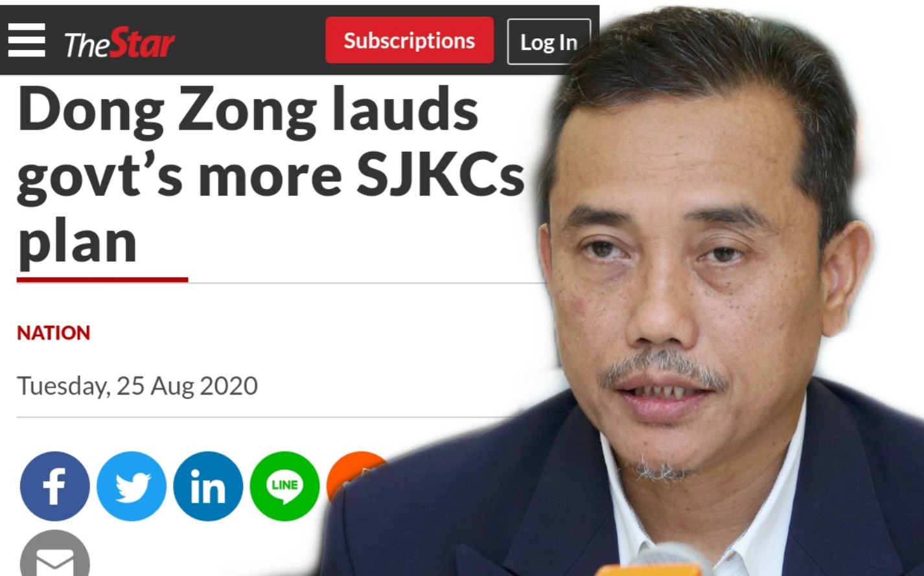
Task: Open the NATION category link
Action: click(x=54, y=333)
